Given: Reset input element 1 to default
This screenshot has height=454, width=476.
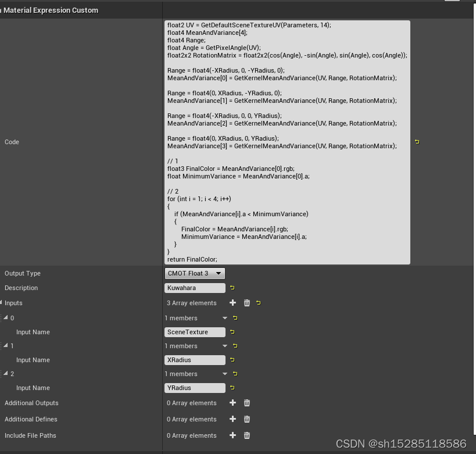Looking at the screenshot, I should pos(235,346).
